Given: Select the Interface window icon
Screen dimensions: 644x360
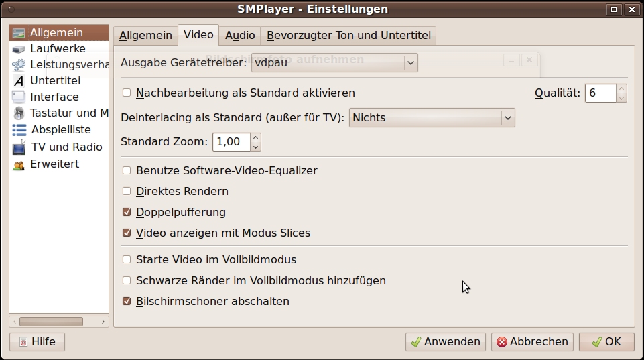Looking at the screenshot, I should click(19, 97).
